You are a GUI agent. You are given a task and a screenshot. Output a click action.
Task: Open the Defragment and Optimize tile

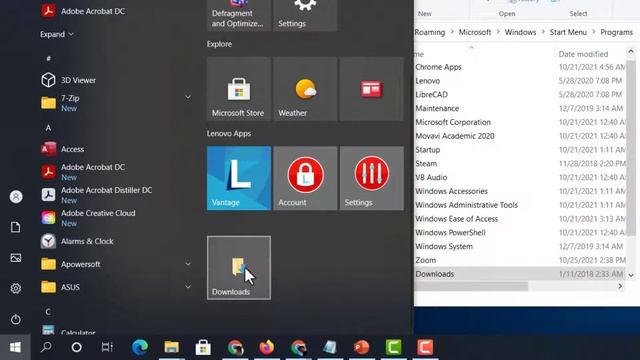tap(239, 16)
